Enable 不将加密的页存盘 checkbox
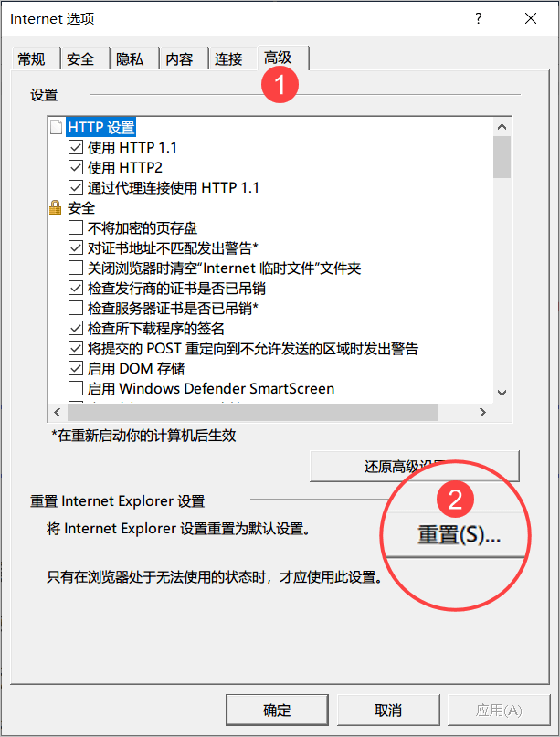The width and height of the screenshot is (560, 737). point(76,227)
